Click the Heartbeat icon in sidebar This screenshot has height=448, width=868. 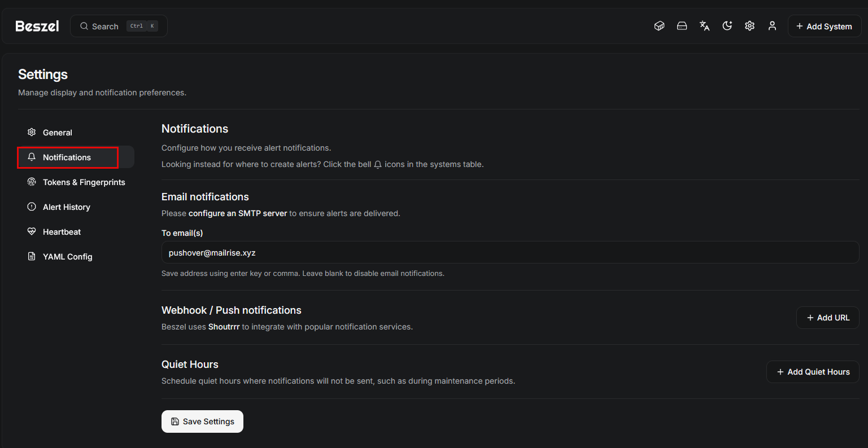(32, 232)
